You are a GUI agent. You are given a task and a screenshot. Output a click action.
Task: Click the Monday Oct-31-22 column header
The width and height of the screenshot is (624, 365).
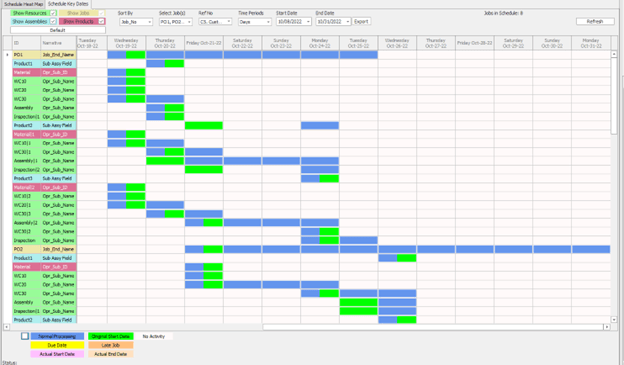[x=591, y=43]
